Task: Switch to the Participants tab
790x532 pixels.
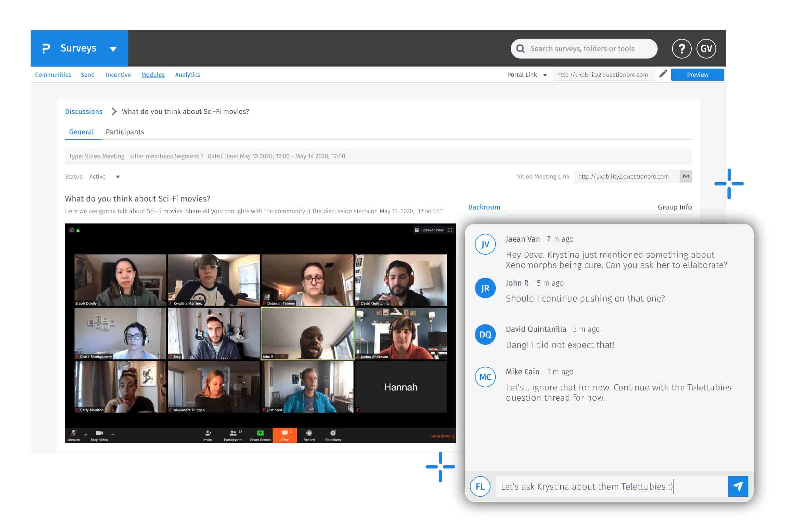Action: 124,132
